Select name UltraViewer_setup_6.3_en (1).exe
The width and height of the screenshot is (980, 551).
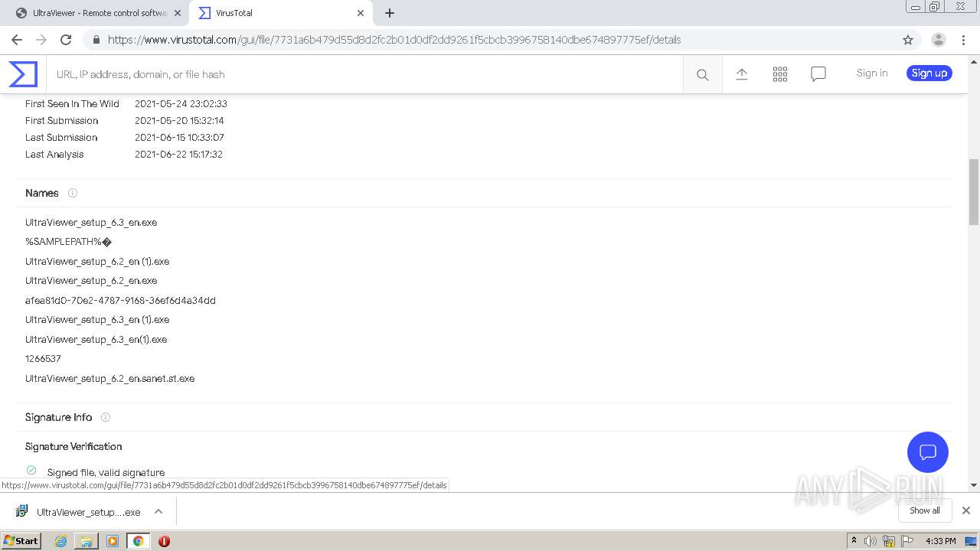(97, 320)
